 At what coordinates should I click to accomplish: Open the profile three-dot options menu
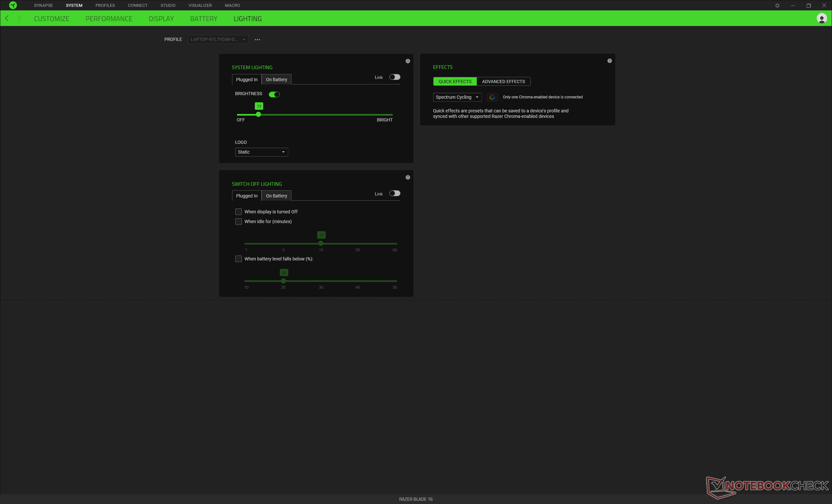(x=257, y=39)
